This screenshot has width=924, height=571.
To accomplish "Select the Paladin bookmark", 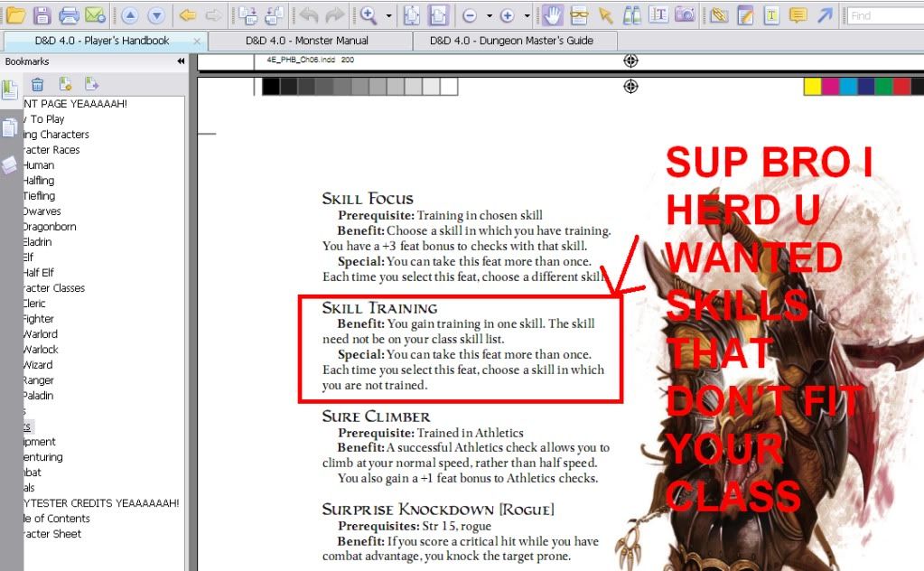I will 38,396.
